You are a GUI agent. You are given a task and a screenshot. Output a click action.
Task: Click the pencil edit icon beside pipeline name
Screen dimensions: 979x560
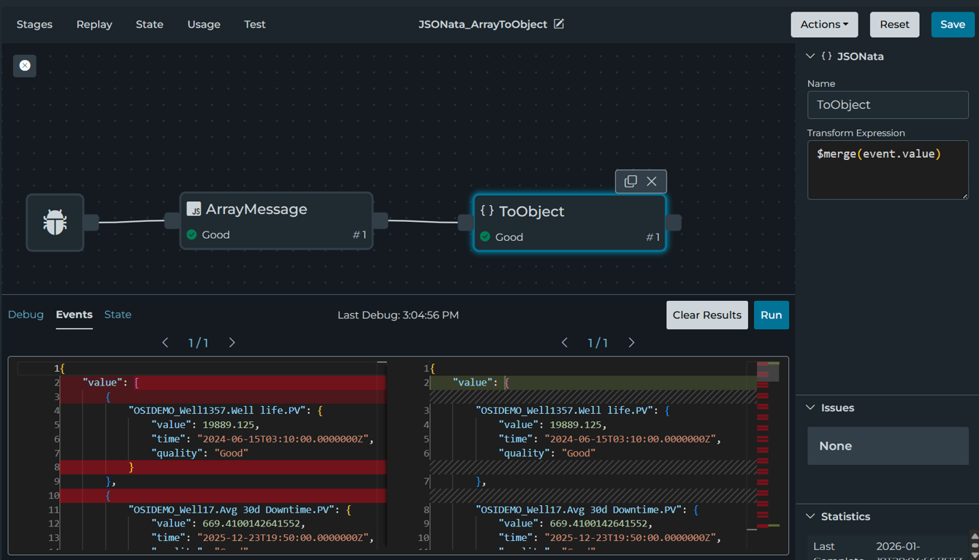click(x=559, y=24)
